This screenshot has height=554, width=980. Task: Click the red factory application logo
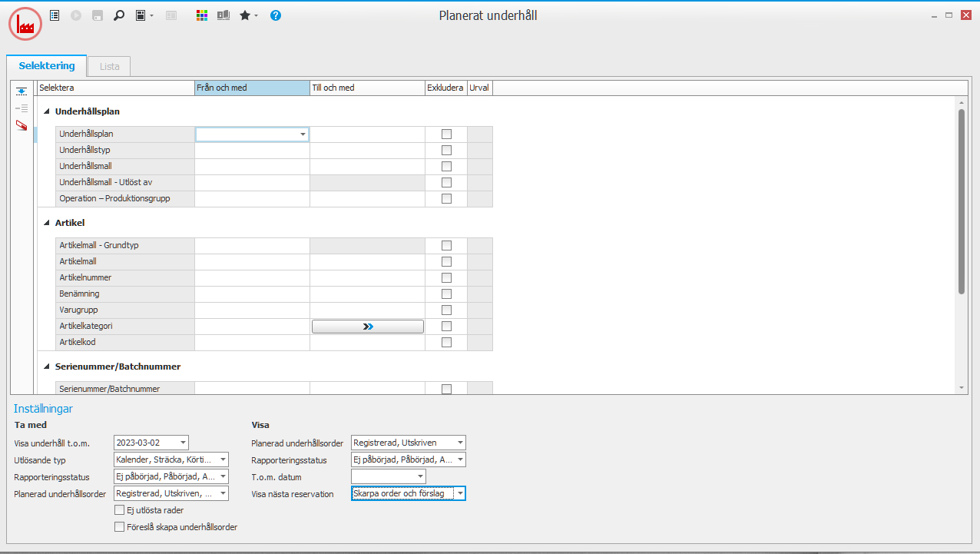[x=25, y=24]
